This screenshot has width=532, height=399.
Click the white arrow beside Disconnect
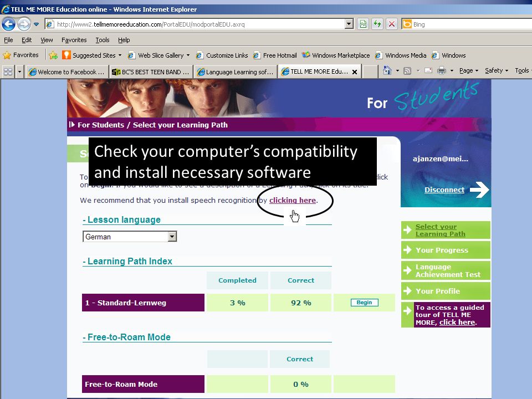(479, 190)
